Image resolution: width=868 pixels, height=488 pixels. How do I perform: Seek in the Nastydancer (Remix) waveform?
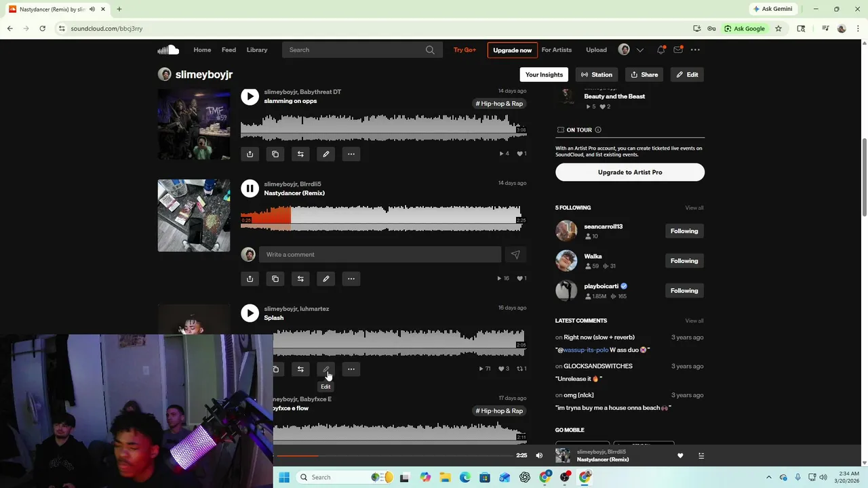click(x=383, y=218)
